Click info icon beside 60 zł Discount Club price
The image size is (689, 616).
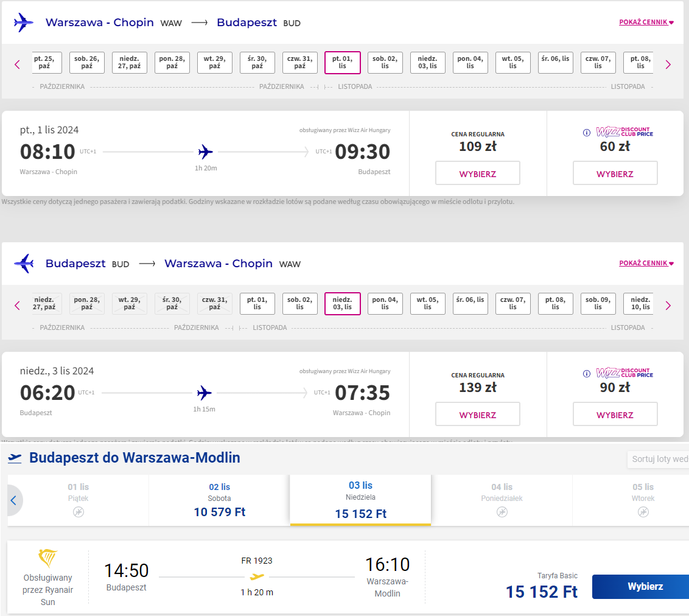coord(586,133)
